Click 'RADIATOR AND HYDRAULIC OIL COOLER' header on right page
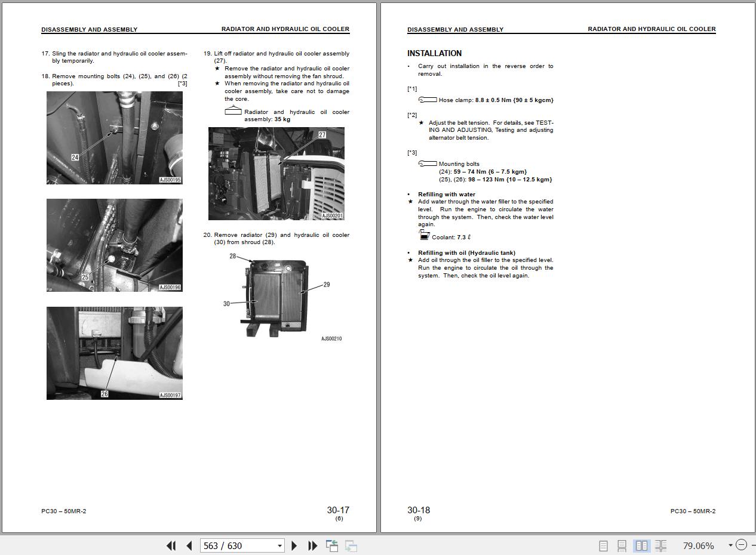The width and height of the screenshot is (756, 555). coord(651,29)
